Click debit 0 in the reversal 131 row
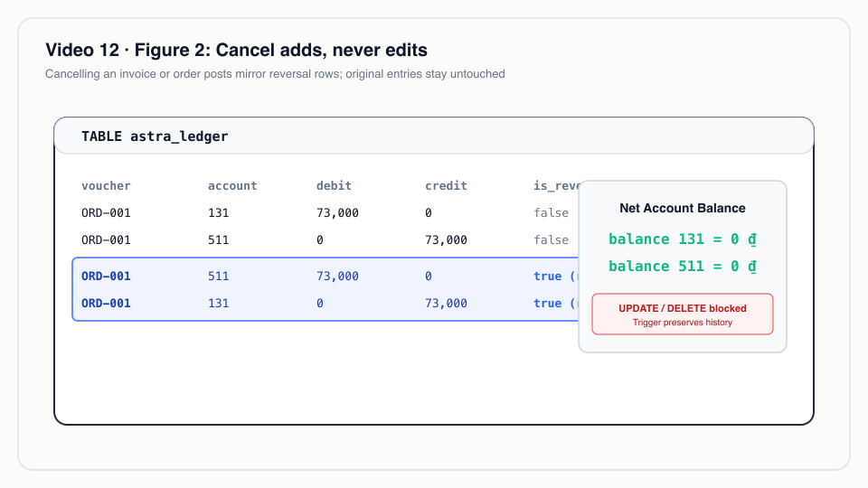868x488 pixels. pyautogui.click(x=320, y=304)
